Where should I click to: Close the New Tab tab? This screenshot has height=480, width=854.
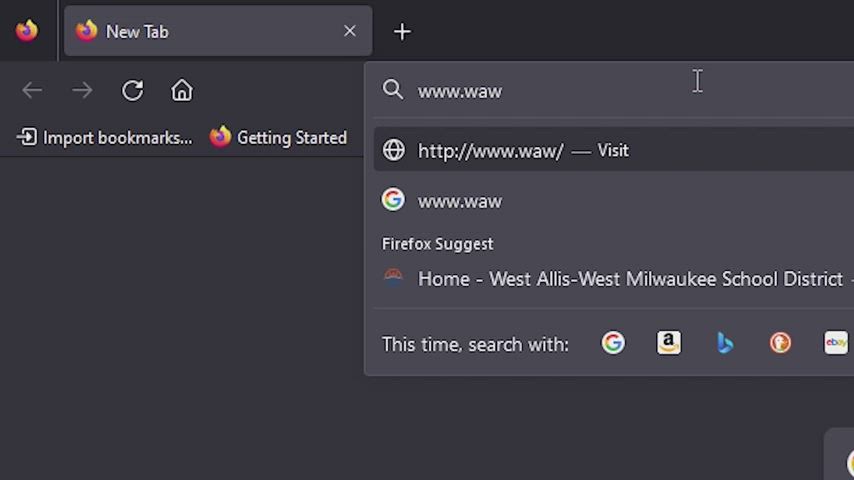pyautogui.click(x=350, y=31)
